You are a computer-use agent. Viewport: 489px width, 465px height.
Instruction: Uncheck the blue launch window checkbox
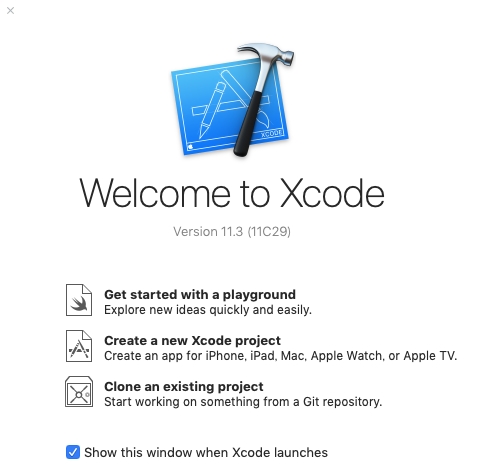click(73, 452)
